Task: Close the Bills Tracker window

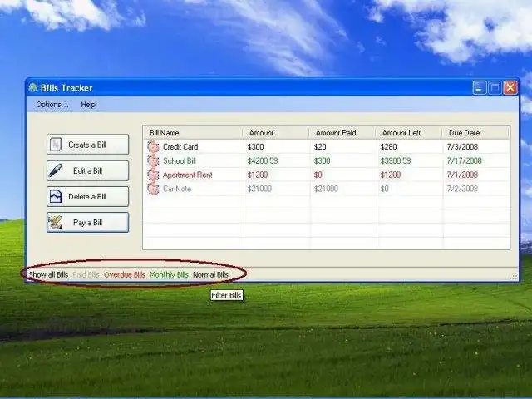Action: click(510, 88)
